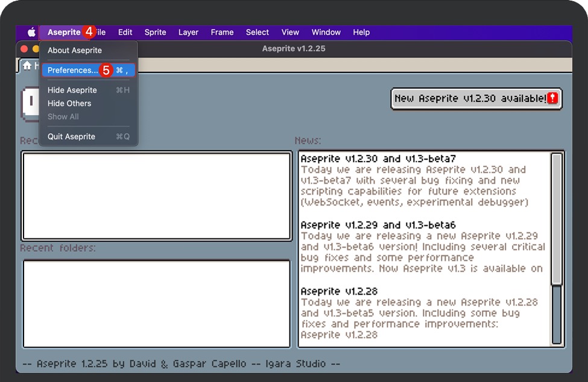Open the Frame menu
The height and width of the screenshot is (382, 588).
point(222,32)
